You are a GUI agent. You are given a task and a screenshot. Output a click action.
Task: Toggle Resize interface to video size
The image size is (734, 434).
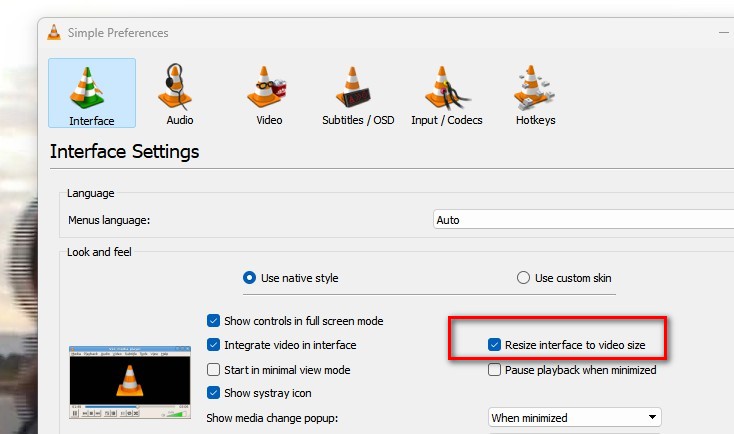tap(566, 345)
